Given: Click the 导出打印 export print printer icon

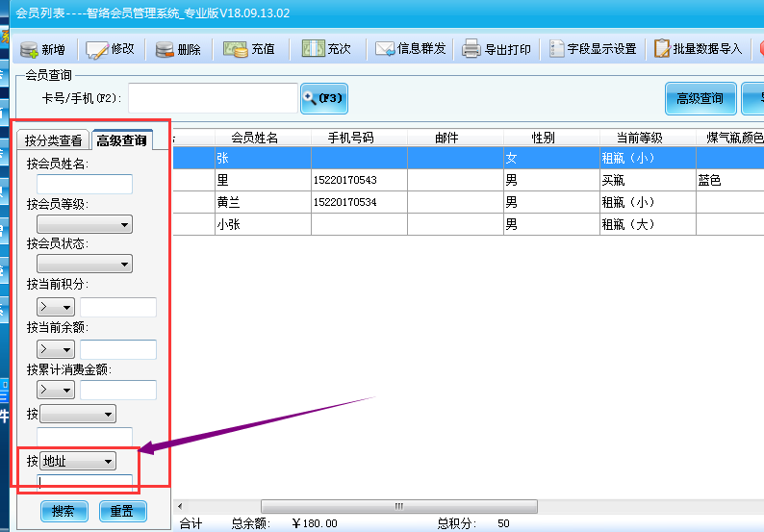Looking at the screenshot, I should pos(471,49).
